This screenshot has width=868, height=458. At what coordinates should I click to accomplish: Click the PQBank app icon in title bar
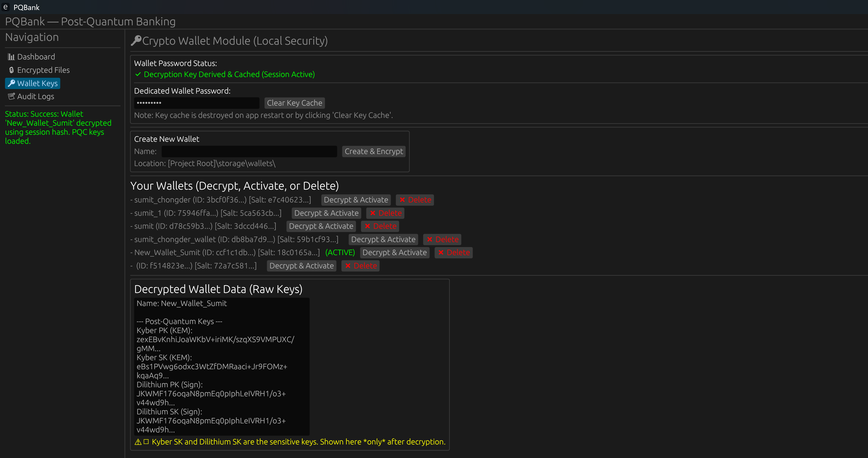pyautogui.click(x=6, y=7)
